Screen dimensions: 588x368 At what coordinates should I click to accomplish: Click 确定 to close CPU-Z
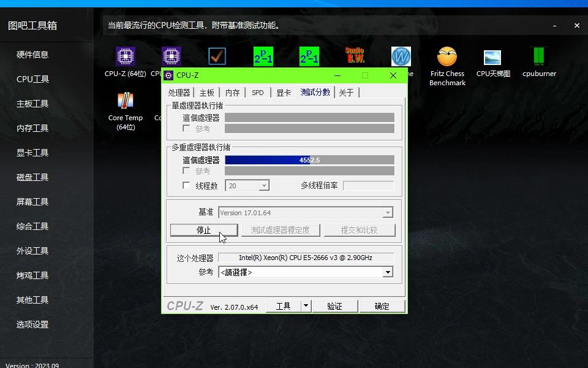[x=382, y=306]
